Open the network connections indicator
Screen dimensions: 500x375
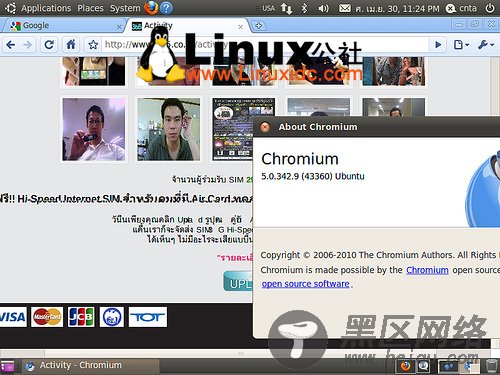(286, 8)
